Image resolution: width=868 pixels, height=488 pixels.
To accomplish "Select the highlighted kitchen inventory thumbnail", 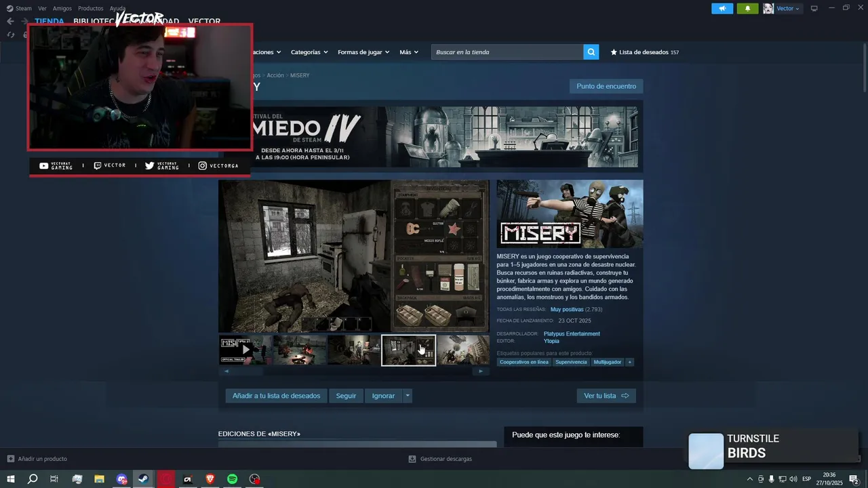I will (408, 350).
